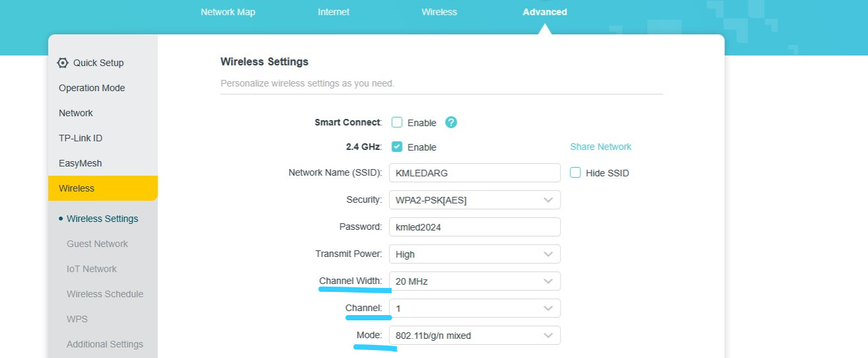Click the Network Name (SSID) field

pyautogui.click(x=475, y=173)
